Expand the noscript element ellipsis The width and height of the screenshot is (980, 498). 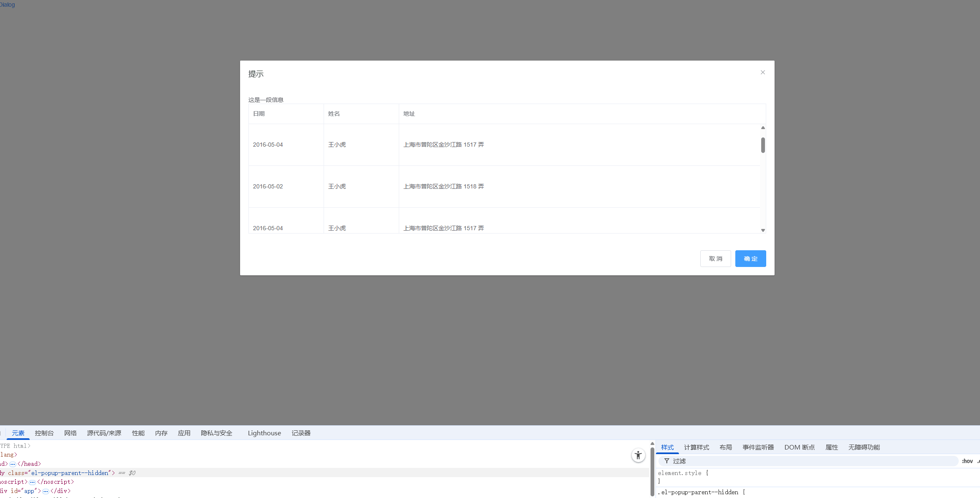(32, 482)
